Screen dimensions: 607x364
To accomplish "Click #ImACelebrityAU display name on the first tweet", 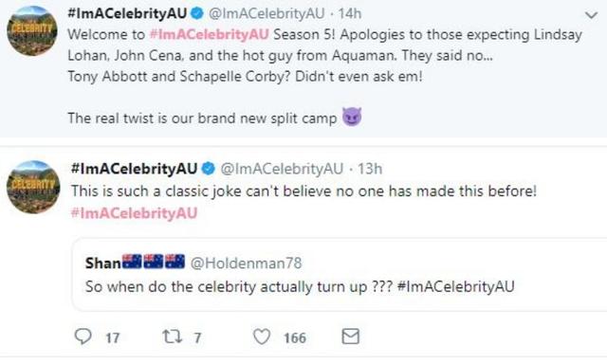I will [127, 13].
